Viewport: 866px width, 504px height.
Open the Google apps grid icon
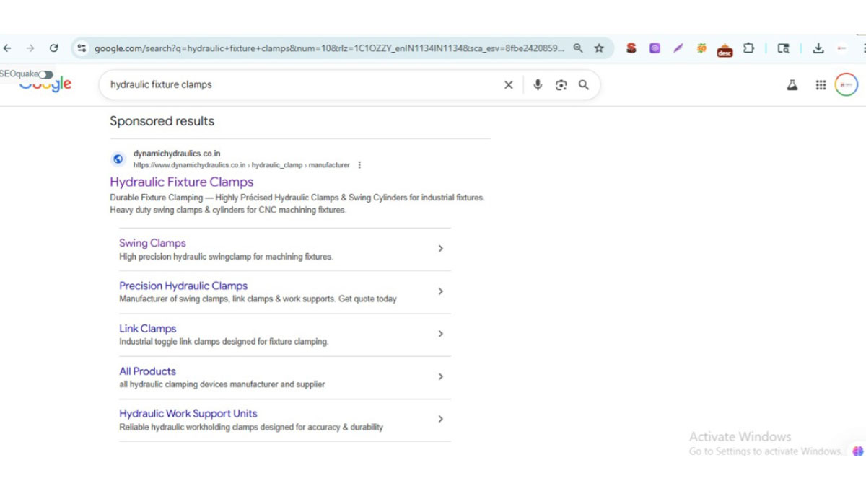pyautogui.click(x=821, y=85)
